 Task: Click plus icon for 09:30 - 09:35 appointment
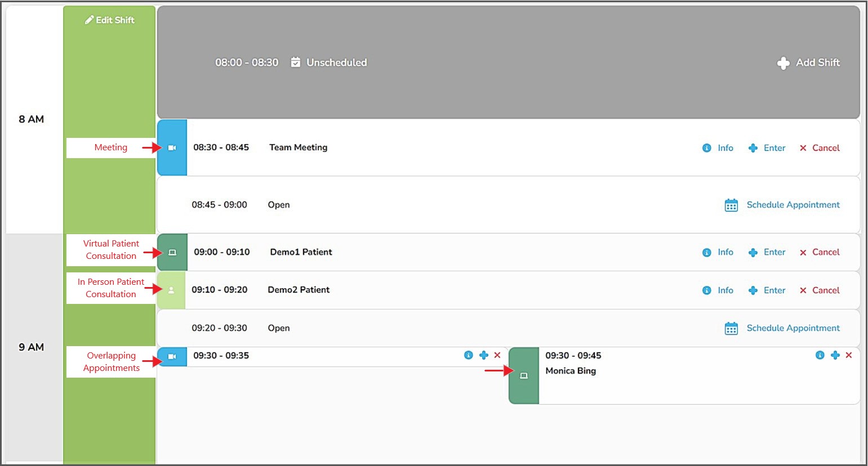pos(483,355)
